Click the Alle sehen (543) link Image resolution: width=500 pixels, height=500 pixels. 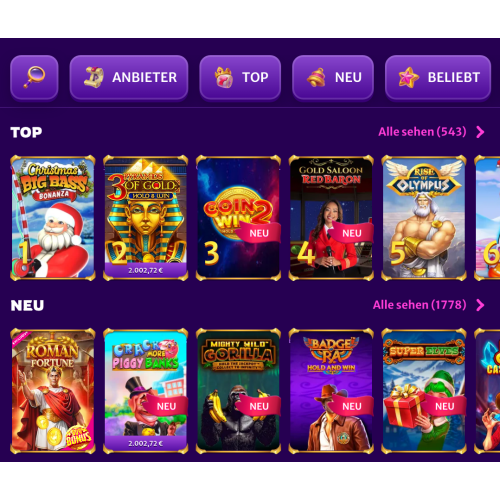tap(422, 132)
